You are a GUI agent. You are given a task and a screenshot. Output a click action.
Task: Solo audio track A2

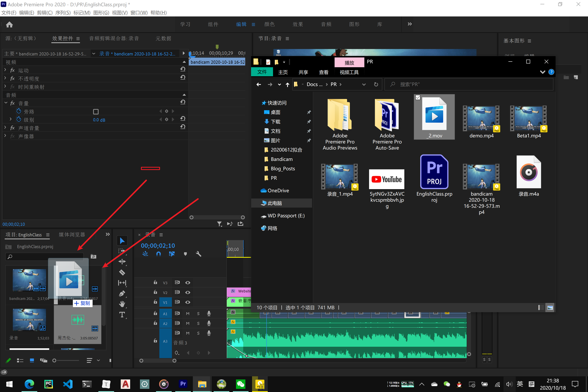pos(198,324)
